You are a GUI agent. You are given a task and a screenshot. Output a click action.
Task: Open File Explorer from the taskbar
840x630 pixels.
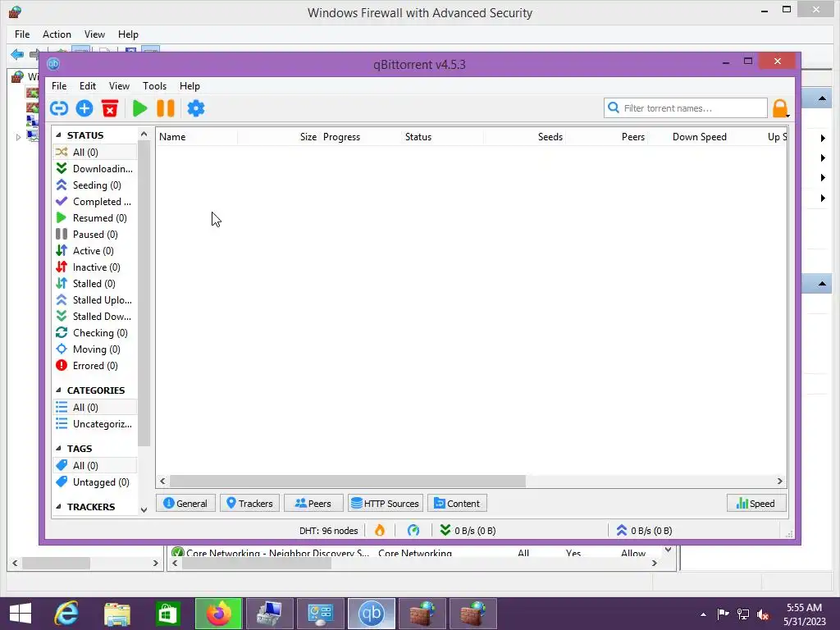tap(117, 614)
